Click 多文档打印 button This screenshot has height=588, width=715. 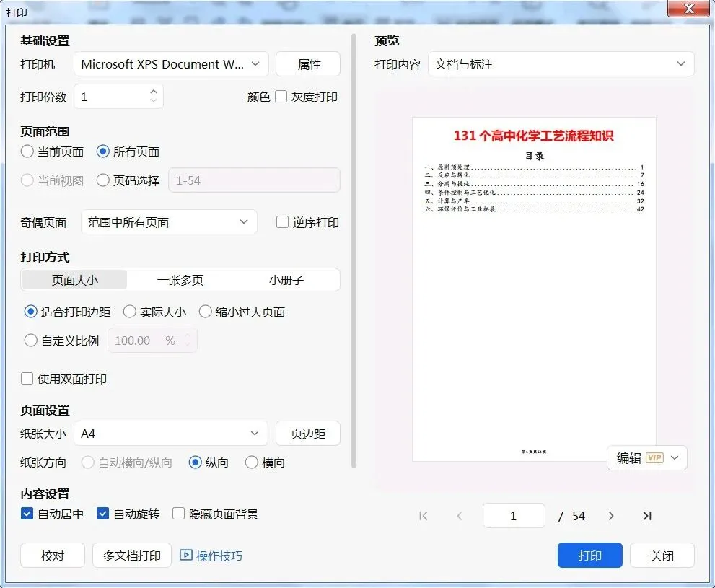132,556
